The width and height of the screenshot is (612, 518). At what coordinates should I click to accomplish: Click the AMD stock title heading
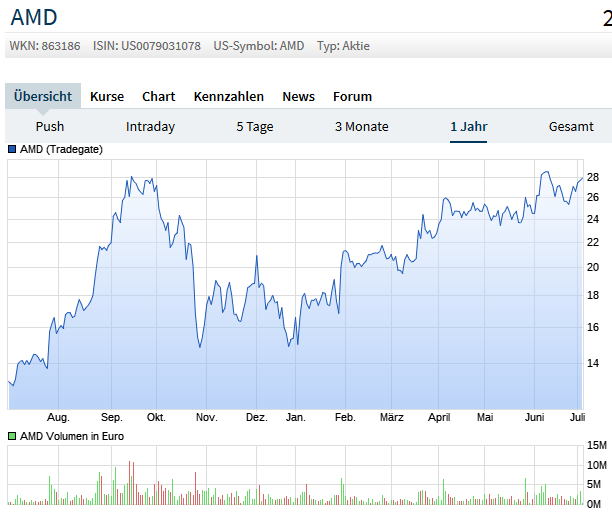tap(34, 18)
